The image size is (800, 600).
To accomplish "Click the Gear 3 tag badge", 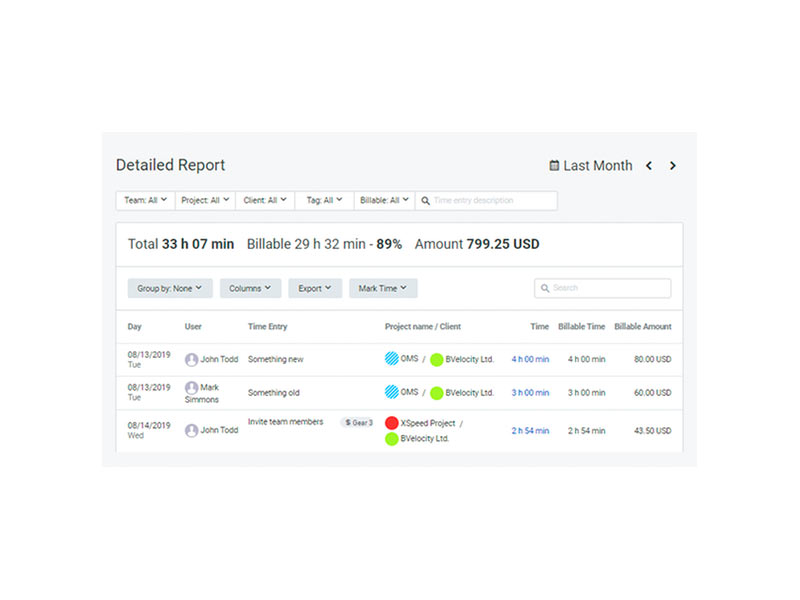I will coord(359,423).
